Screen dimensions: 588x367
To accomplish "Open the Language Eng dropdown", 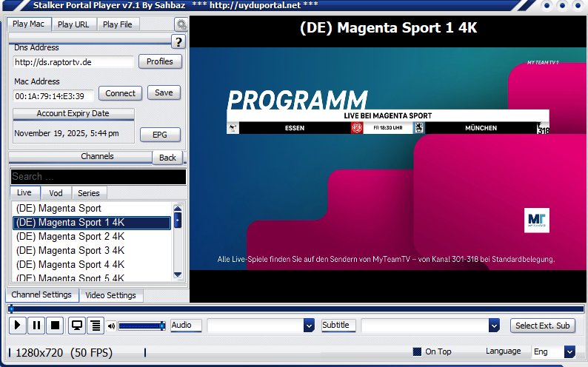I will (x=569, y=351).
